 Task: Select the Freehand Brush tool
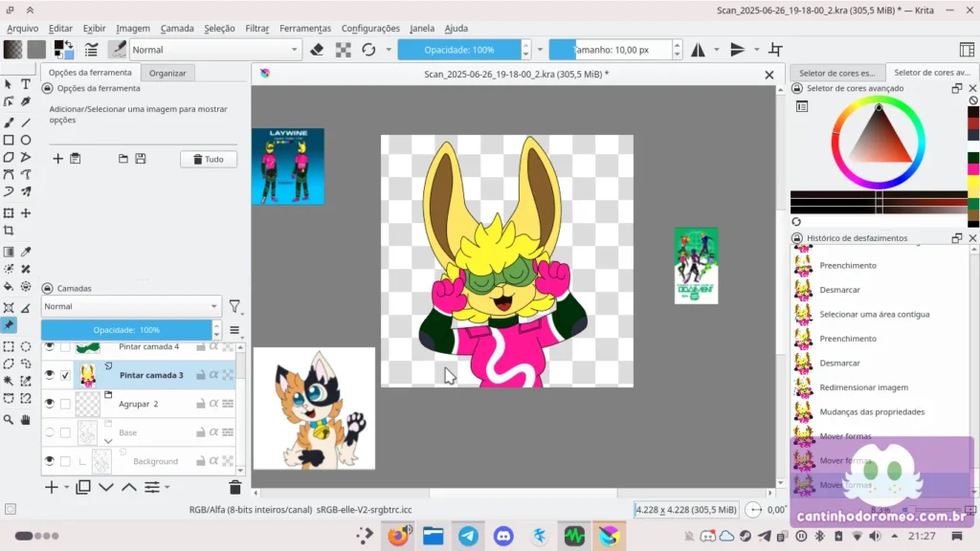click(9, 122)
